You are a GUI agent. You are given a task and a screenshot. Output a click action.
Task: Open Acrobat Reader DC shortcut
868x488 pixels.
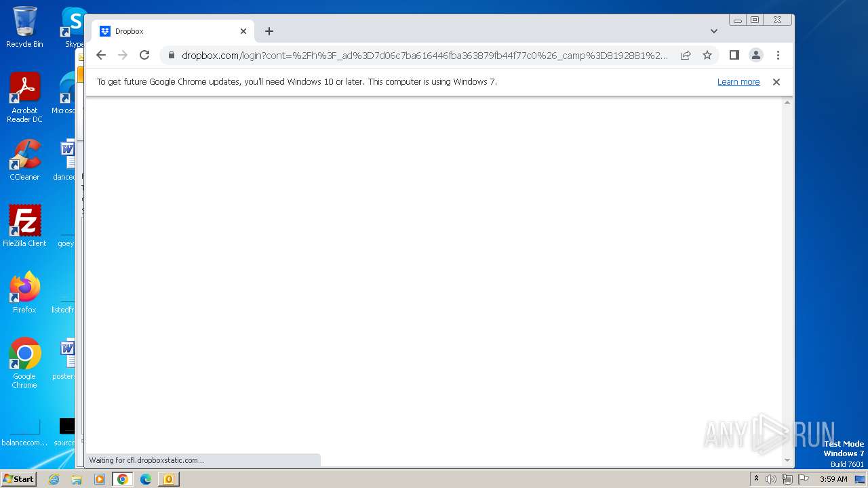(24, 98)
